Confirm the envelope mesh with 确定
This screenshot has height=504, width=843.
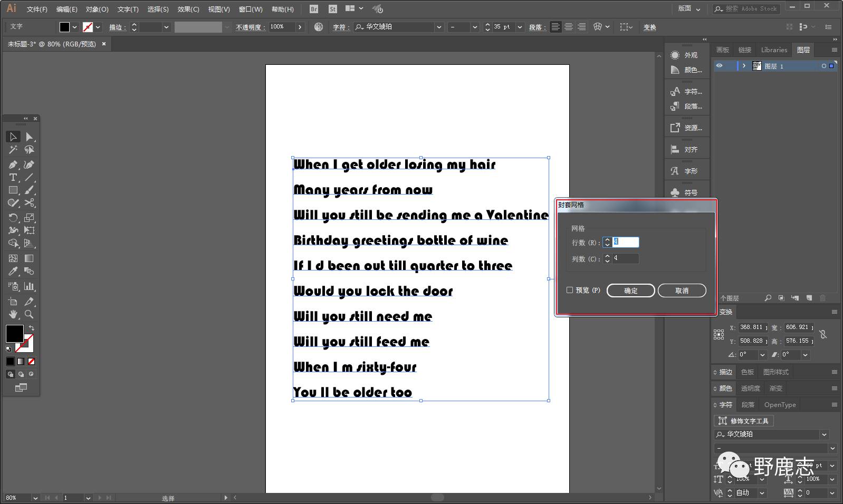pyautogui.click(x=630, y=290)
